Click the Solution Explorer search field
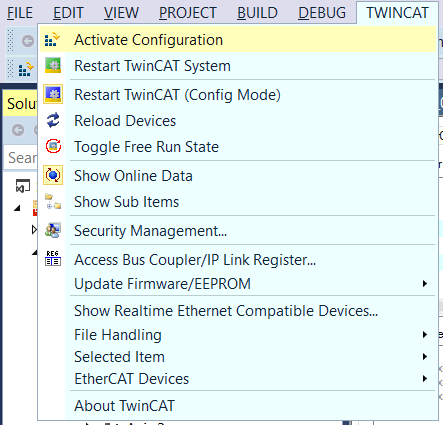The width and height of the screenshot is (443, 425). [x=21, y=158]
